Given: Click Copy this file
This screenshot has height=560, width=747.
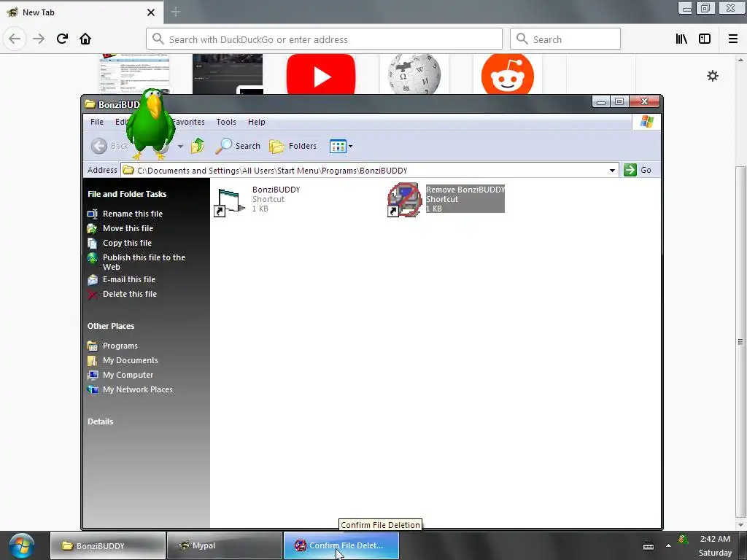Looking at the screenshot, I should 127,243.
